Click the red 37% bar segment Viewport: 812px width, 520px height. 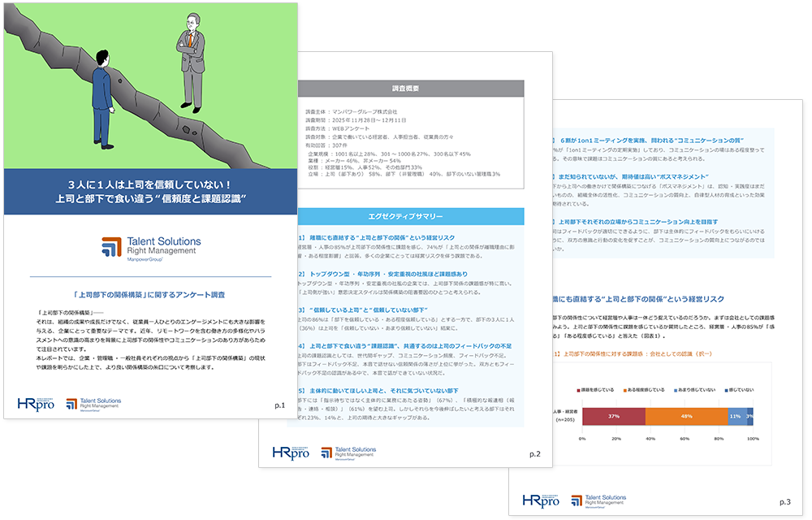click(x=614, y=415)
